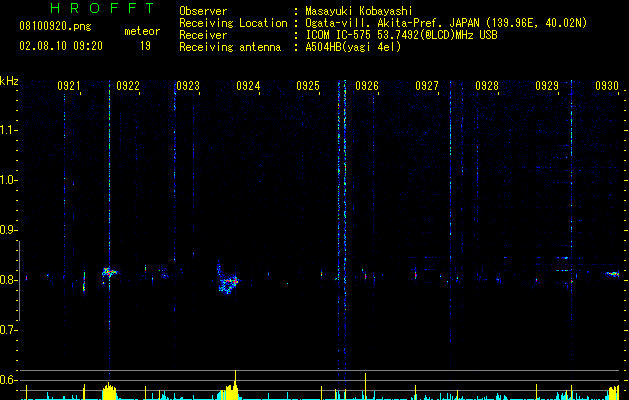629x400 pixels.
Task: Click the HROFFT title text
Action: click(x=102, y=8)
